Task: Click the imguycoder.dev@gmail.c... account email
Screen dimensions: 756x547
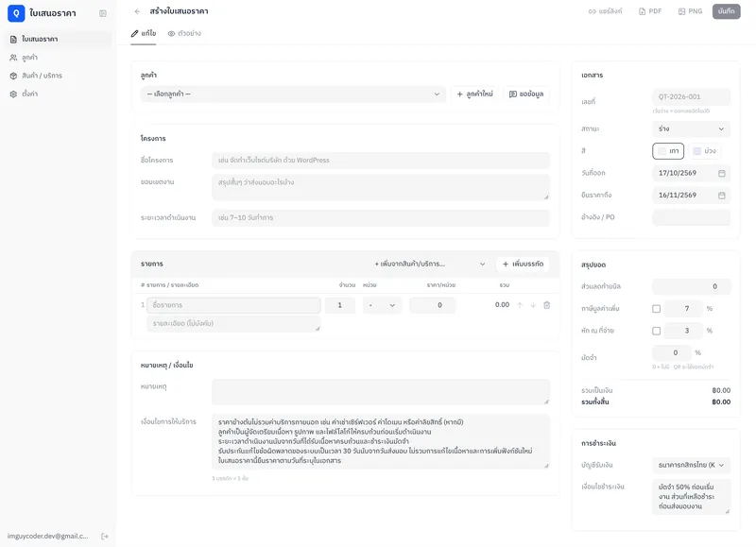Action: [x=48, y=536]
